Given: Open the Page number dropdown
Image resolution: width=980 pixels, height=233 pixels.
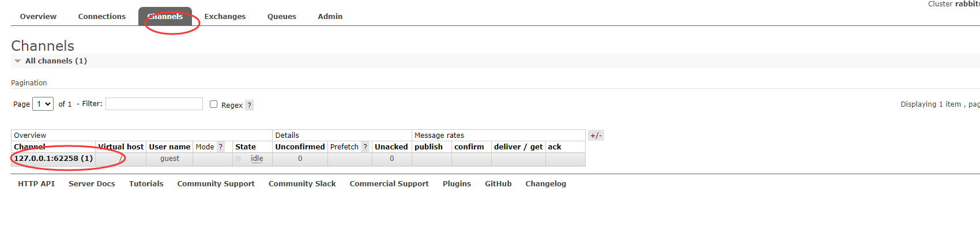Looking at the screenshot, I should point(43,104).
